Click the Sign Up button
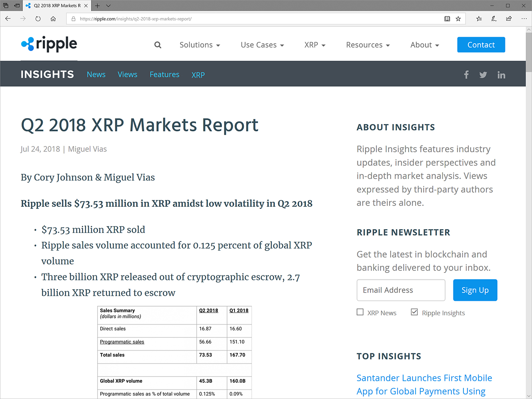 pos(475,290)
